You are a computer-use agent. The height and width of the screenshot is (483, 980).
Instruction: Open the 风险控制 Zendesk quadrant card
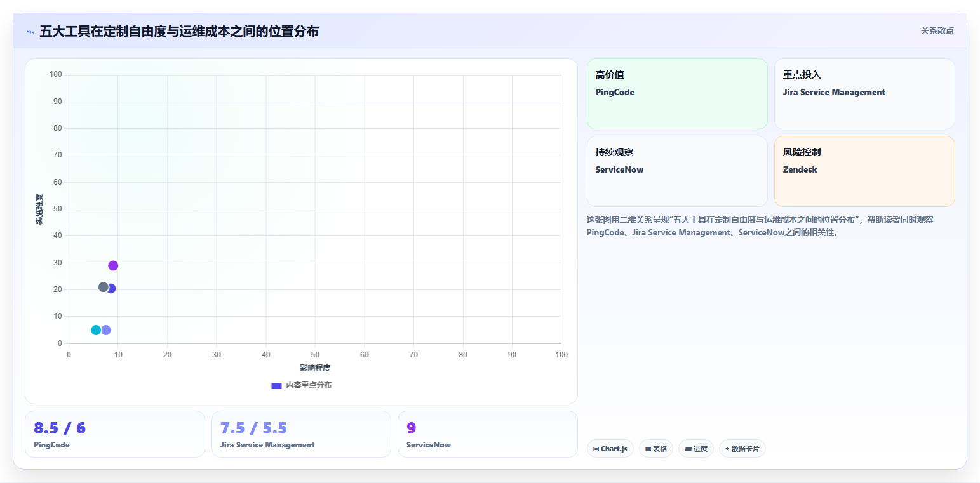[864, 171]
